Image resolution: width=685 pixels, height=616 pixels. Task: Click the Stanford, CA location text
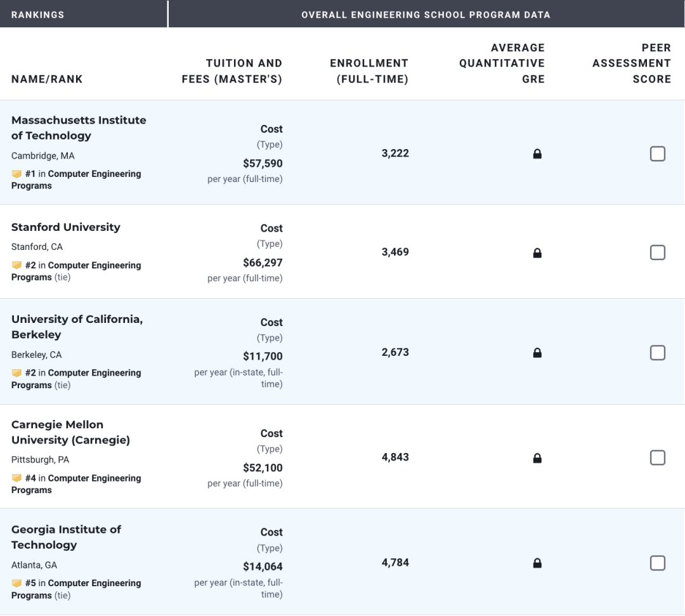[37, 247]
